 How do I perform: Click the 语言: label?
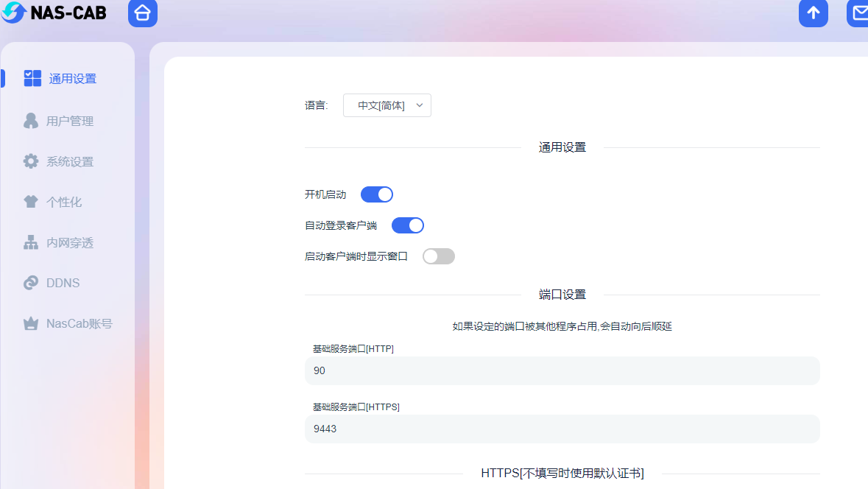pos(316,105)
